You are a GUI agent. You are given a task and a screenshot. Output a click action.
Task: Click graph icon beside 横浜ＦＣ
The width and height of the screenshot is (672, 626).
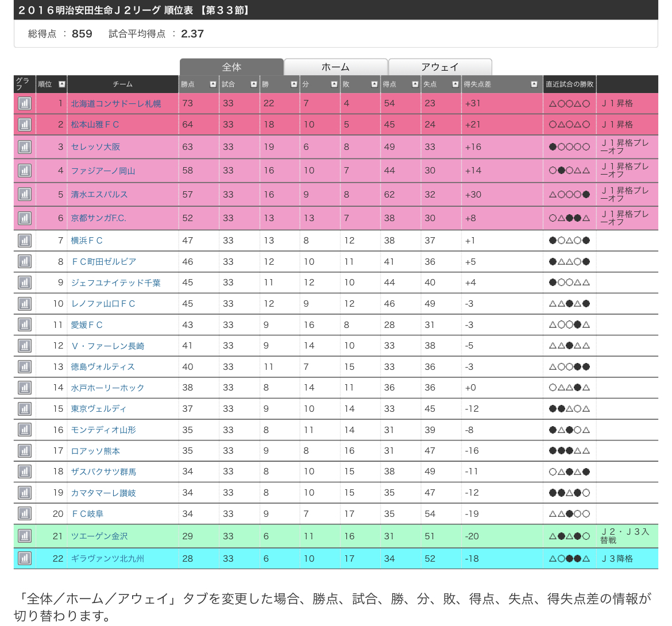25,241
